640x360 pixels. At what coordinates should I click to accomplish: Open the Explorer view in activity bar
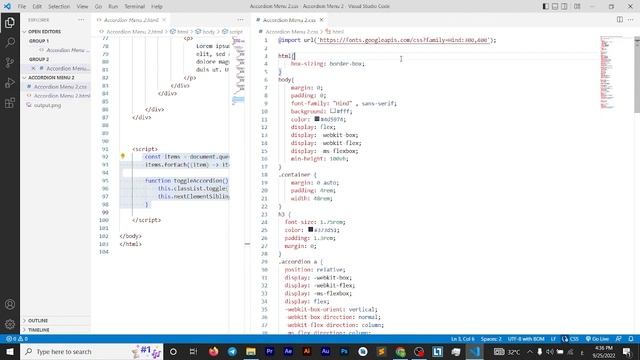point(10,22)
